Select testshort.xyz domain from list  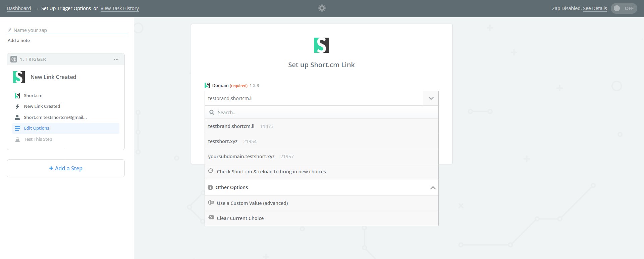(223, 141)
